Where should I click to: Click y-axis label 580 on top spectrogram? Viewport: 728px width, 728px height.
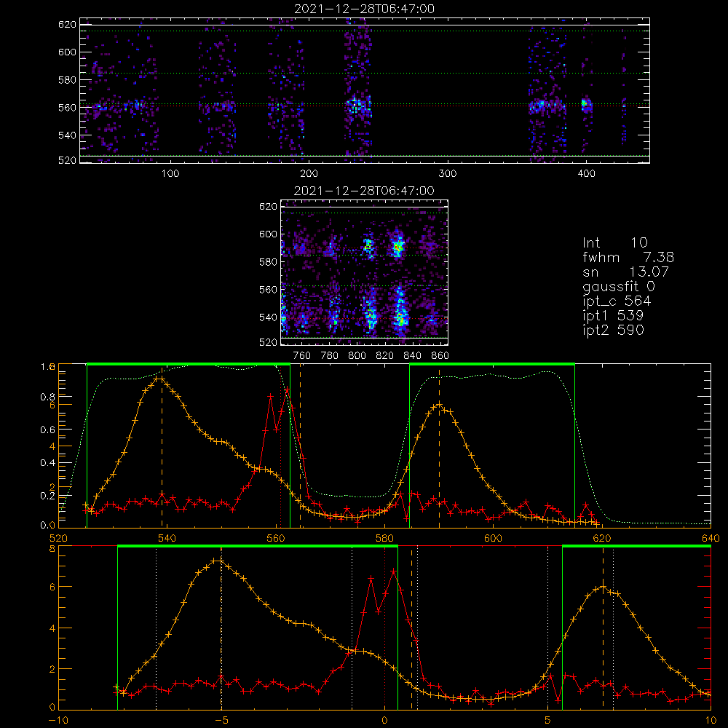[67, 80]
